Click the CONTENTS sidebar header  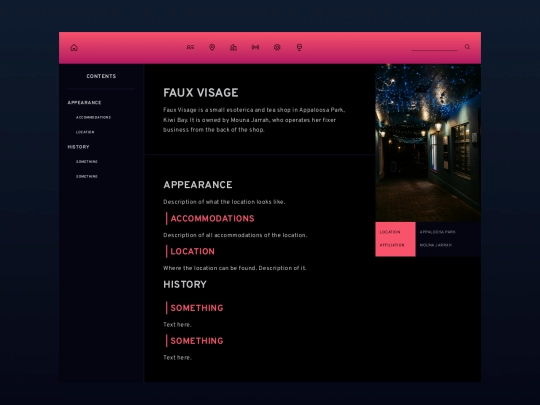pyautogui.click(x=101, y=76)
